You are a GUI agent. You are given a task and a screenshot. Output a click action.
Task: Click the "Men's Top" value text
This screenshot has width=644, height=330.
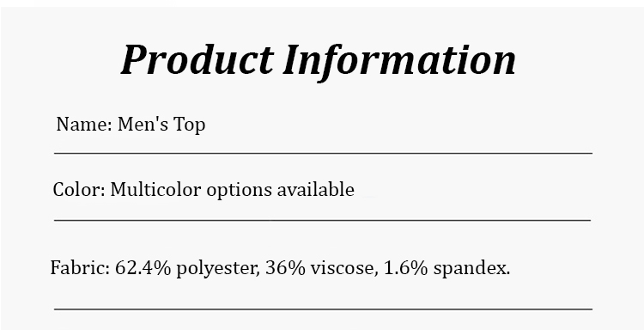tap(161, 125)
